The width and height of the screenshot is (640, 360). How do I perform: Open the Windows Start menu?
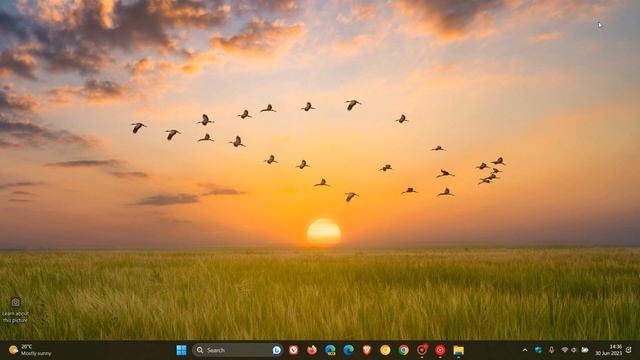tap(181, 350)
